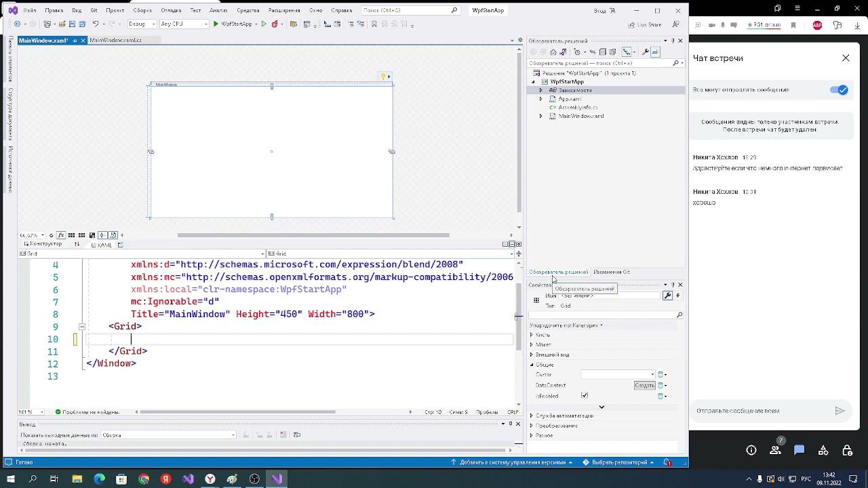This screenshot has height=488, width=868.
Task: Open the Windows taskbar Search icon
Action: click(32, 479)
